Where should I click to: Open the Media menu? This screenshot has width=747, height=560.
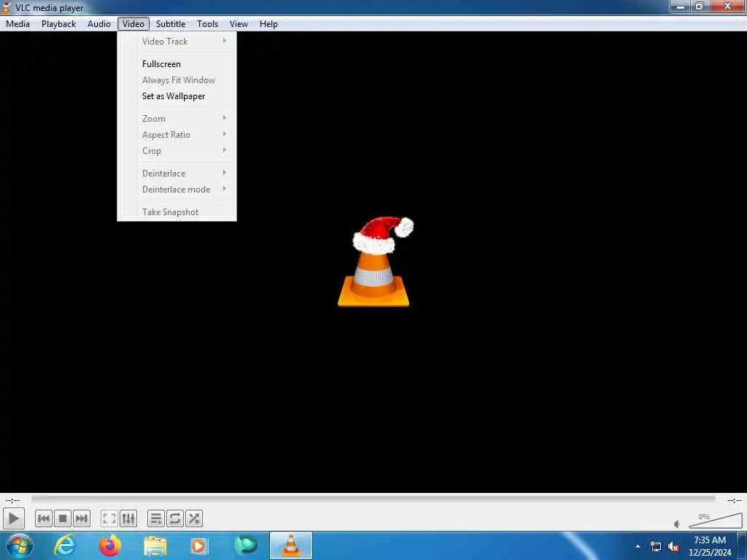tap(18, 24)
